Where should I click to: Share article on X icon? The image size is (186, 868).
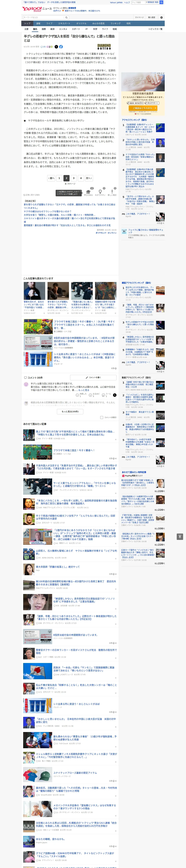click(x=56, y=47)
